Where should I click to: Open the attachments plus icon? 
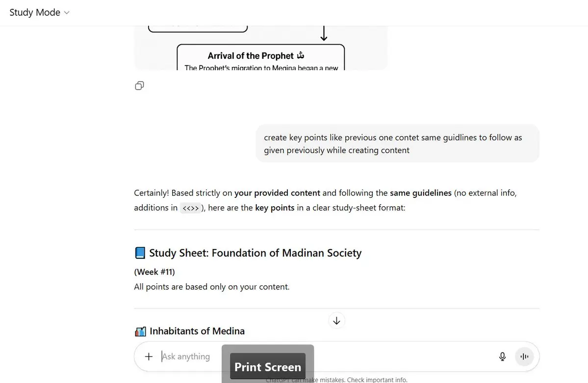(149, 356)
